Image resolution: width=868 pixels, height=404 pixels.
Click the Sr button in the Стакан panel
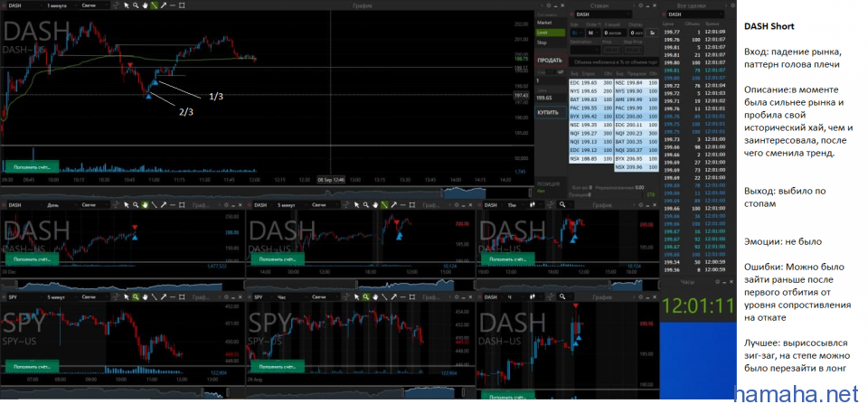point(652,33)
